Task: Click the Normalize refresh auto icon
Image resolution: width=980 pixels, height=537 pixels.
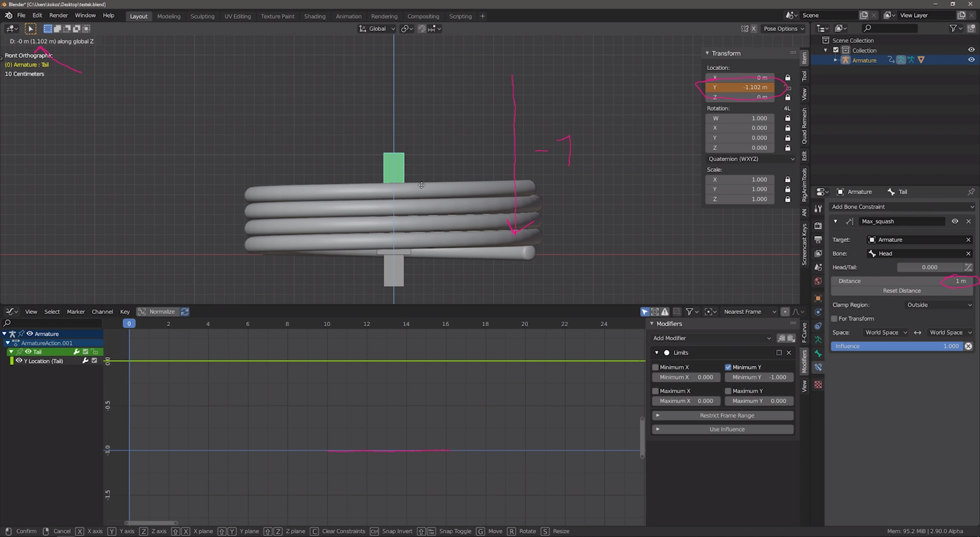Action: click(x=185, y=312)
